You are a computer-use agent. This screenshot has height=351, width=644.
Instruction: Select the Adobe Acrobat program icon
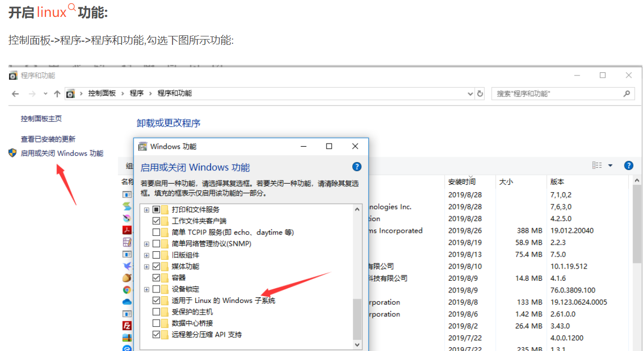(x=126, y=231)
